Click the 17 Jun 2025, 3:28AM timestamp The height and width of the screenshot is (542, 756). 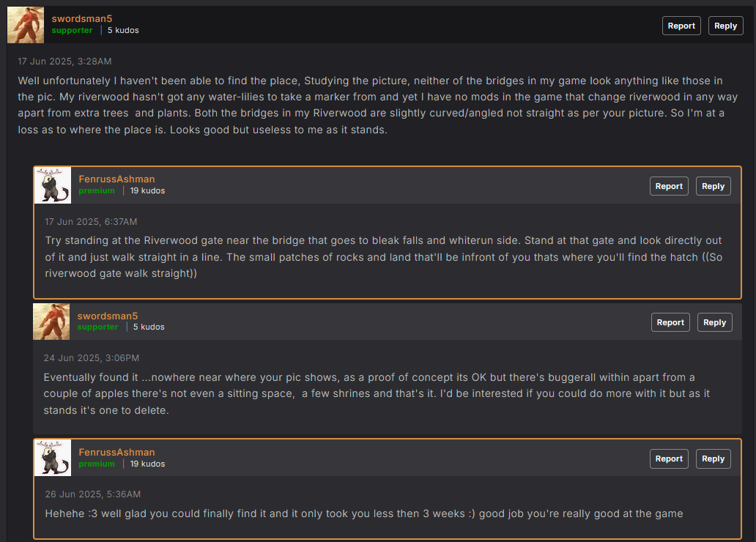pyautogui.click(x=64, y=62)
